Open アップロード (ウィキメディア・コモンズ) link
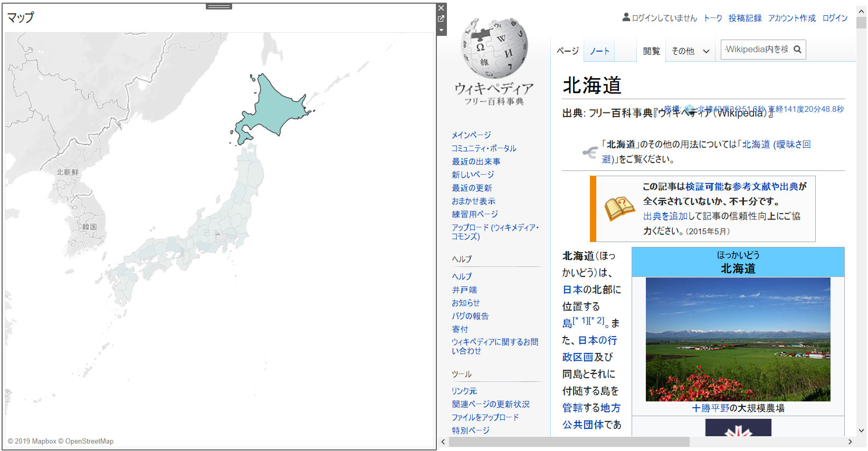 click(495, 232)
